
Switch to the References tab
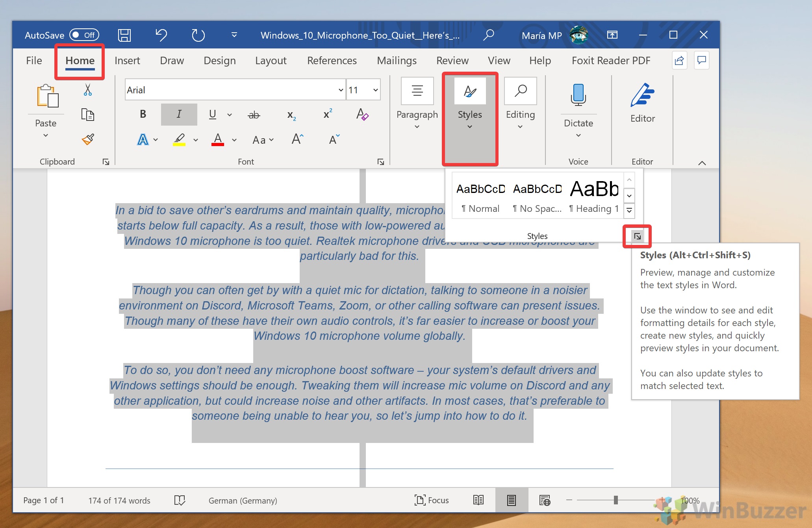pyautogui.click(x=332, y=61)
